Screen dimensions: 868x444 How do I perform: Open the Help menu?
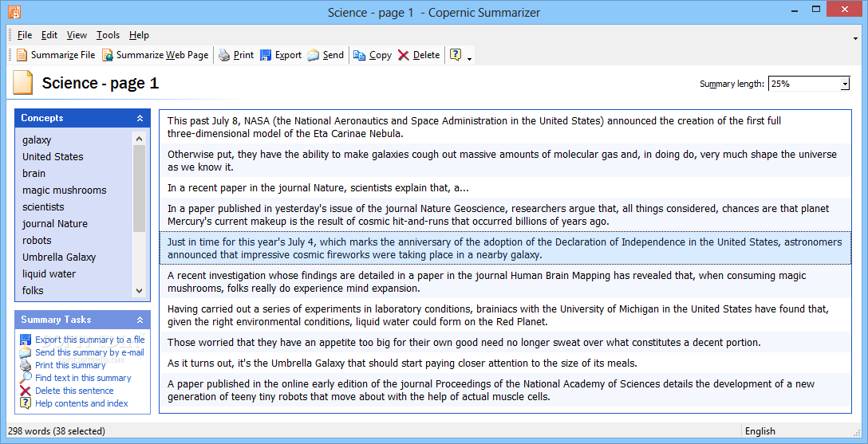click(139, 35)
